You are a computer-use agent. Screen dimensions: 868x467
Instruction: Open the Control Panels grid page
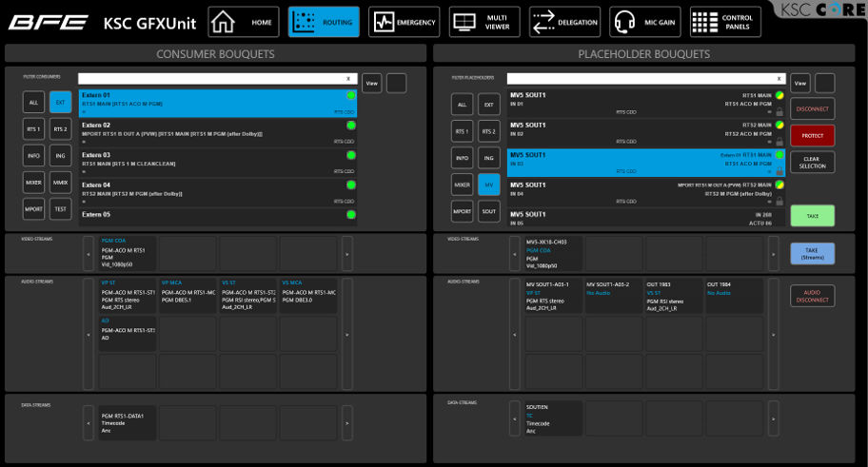(x=725, y=22)
